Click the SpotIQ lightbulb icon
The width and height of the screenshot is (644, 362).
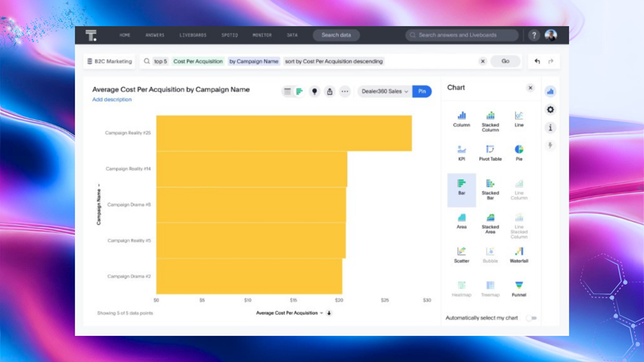tap(314, 91)
